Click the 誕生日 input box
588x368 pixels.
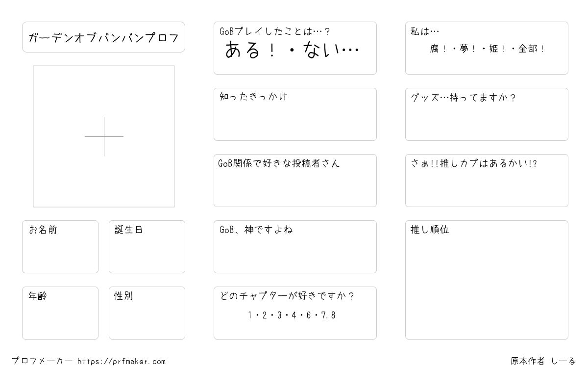147,247
